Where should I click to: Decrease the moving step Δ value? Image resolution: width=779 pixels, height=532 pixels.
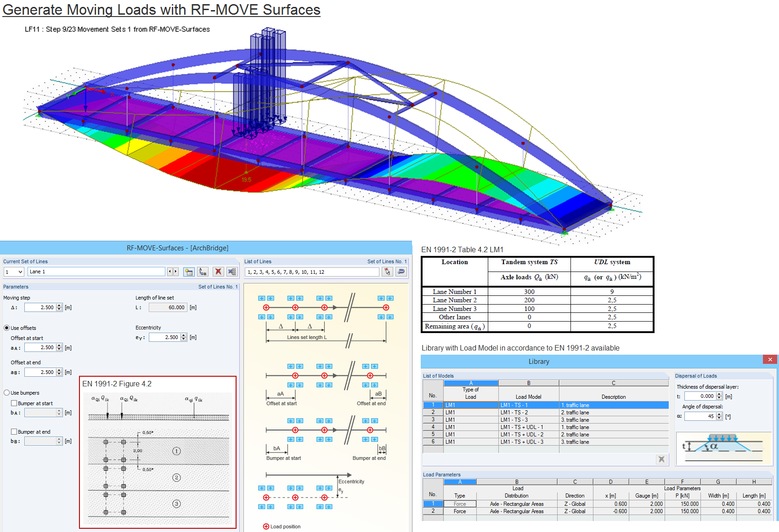(x=59, y=310)
